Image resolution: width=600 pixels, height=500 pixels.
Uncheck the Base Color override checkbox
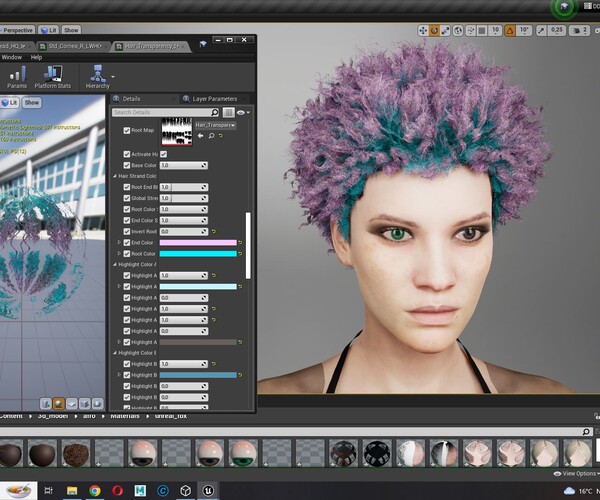127,165
